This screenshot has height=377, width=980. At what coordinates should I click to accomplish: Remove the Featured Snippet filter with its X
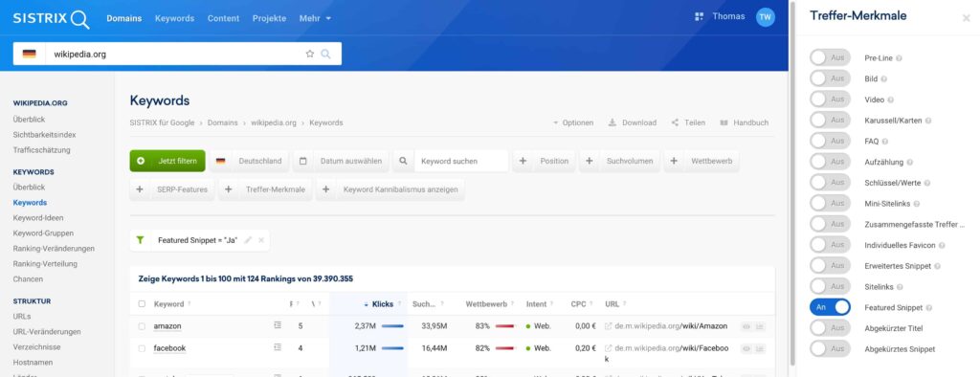[261, 240]
